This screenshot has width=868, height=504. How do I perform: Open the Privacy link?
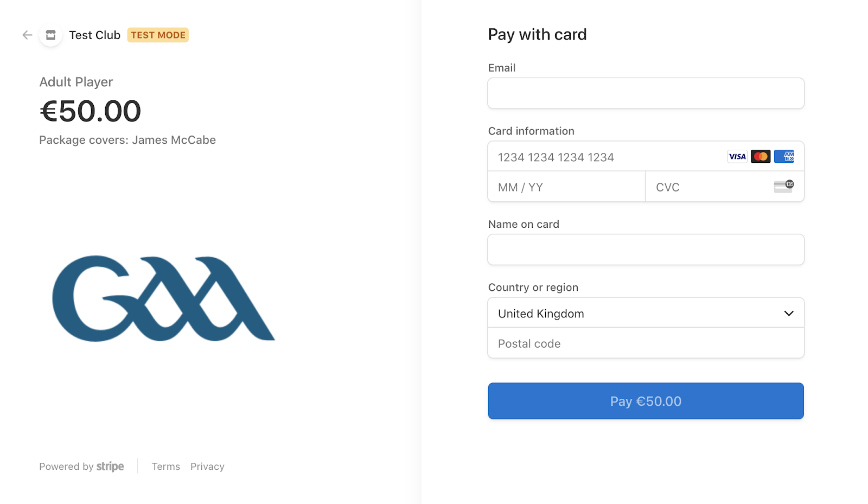pyautogui.click(x=207, y=467)
